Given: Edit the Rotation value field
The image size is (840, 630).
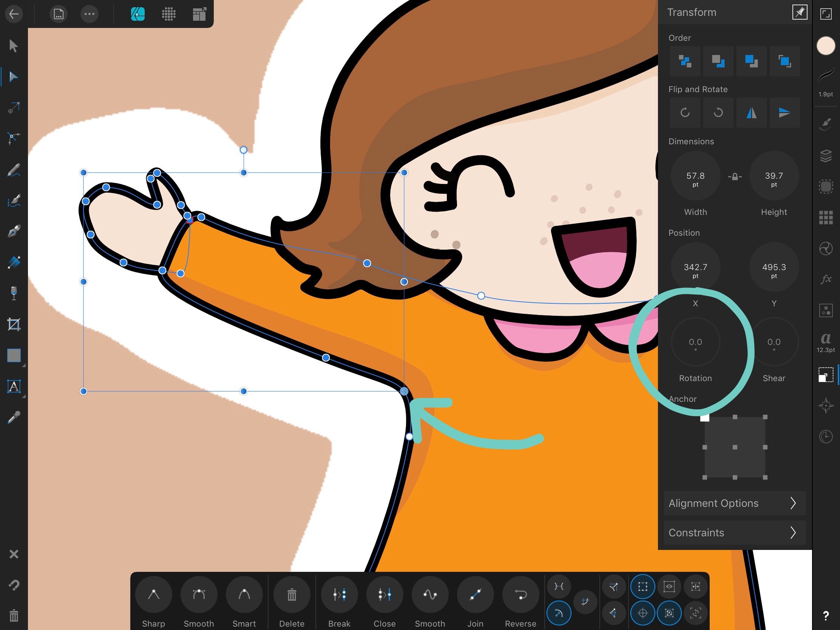Looking at the screenshot, I should click(x=695, y=342).
